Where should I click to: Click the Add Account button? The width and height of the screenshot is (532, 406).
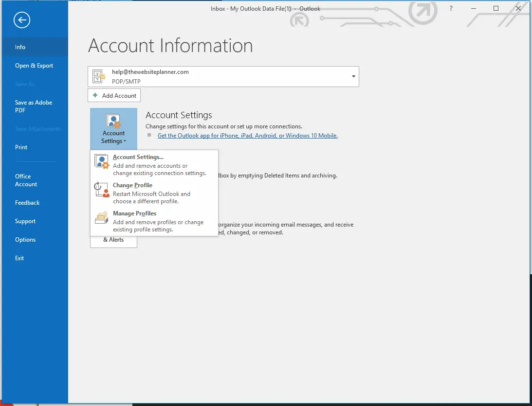coord(114,95)
